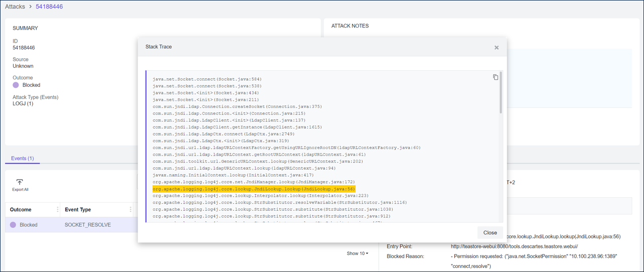This screenshot has height=272, width=644.
Task: Click the Blocked status dot in events row
Action: point(13,225)
